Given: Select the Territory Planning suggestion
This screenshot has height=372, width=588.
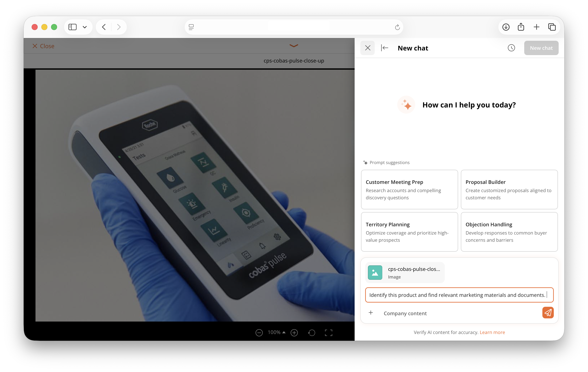Looking at the screenshot, I should pyautogui.click(x=409, y=232).
